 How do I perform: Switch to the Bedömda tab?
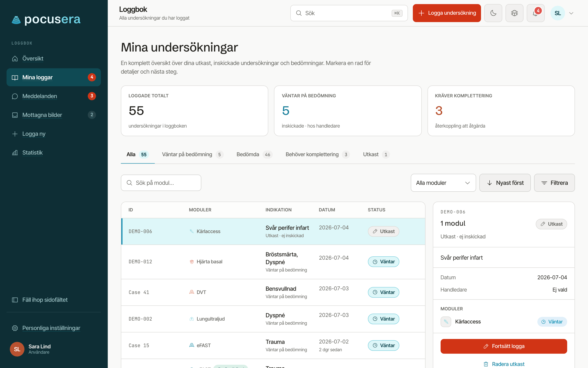[x=254, y=155]
